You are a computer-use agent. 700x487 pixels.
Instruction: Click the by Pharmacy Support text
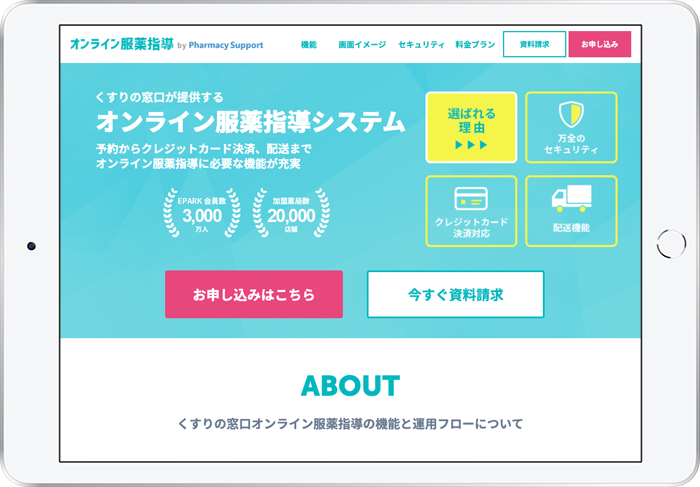[x=220, y=45]
